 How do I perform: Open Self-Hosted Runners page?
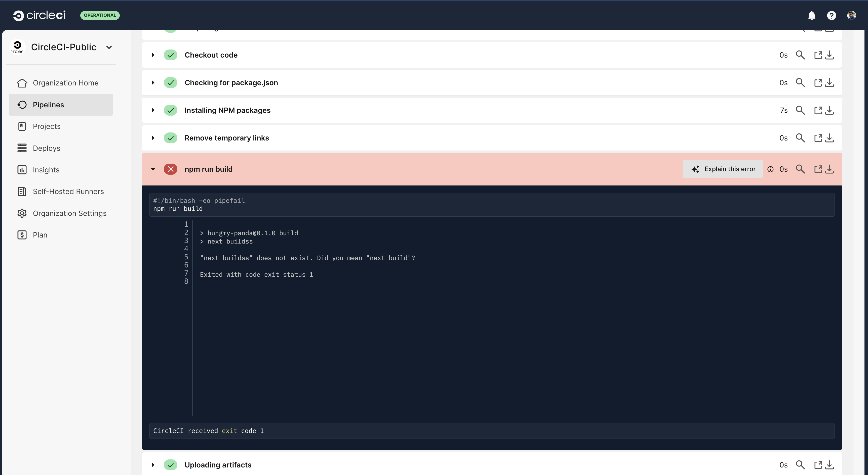pyautogui.click(x=68, y=191)
